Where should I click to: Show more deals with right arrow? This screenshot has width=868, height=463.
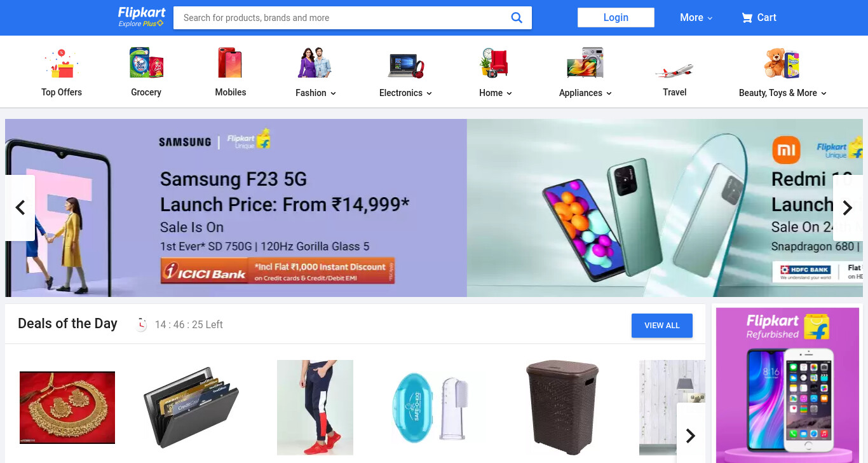coord(691,435)
